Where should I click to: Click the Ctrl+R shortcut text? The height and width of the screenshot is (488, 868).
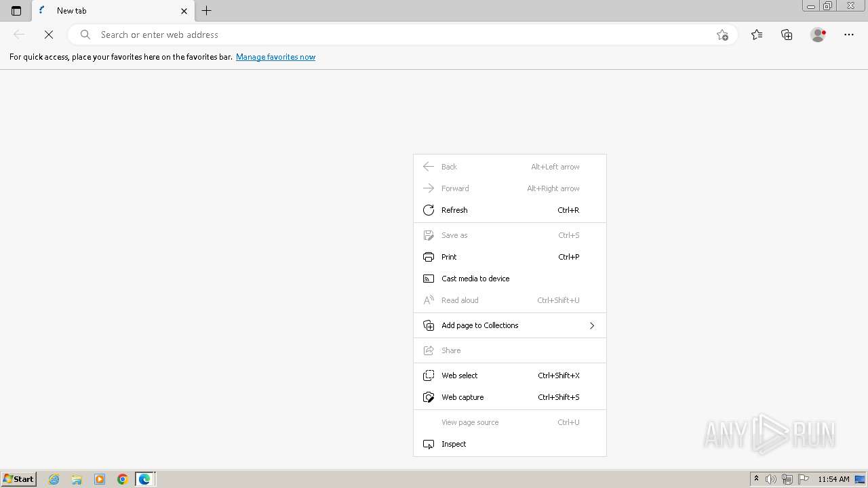[x=568, y=210]
